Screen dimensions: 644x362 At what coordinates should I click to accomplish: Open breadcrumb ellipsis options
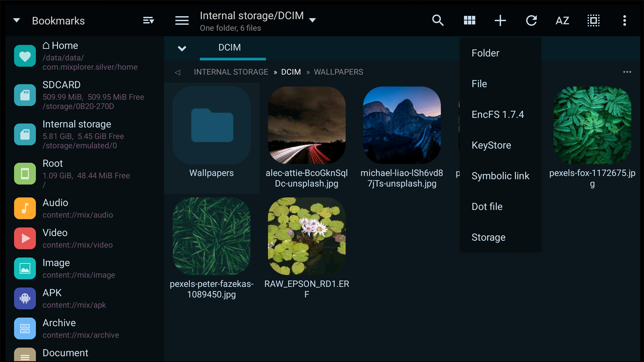627,72
